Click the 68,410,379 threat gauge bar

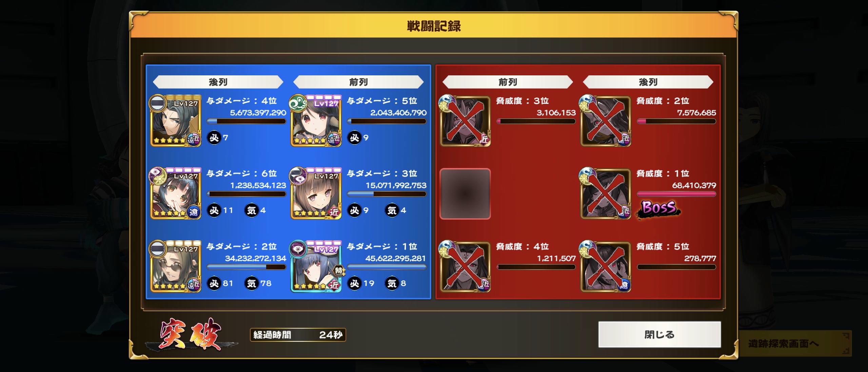(676, 194)
